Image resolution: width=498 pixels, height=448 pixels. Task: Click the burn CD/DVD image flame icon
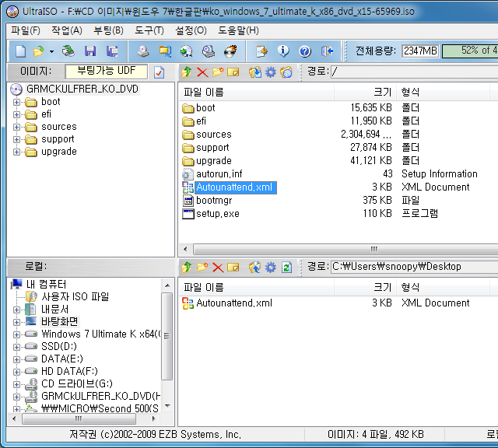(x=230, y=51)
